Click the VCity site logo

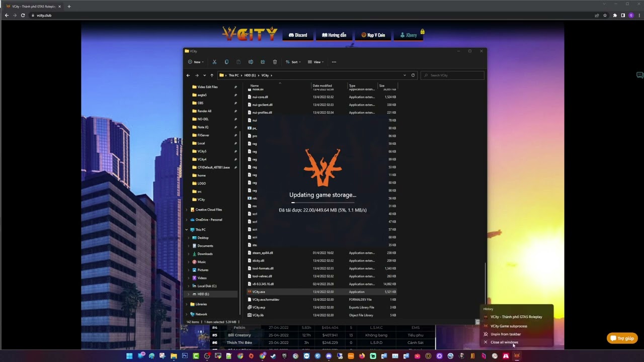point(250,34)
